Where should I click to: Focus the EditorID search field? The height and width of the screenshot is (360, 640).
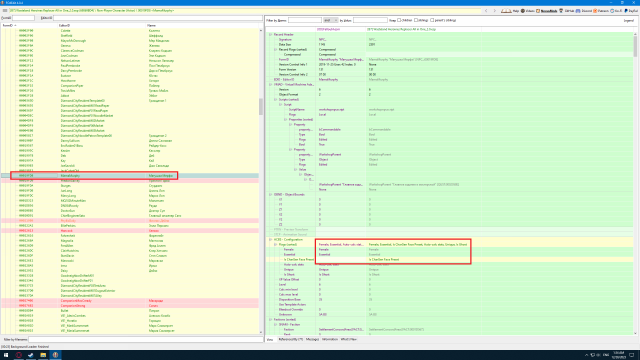click(x=158, y=18)
